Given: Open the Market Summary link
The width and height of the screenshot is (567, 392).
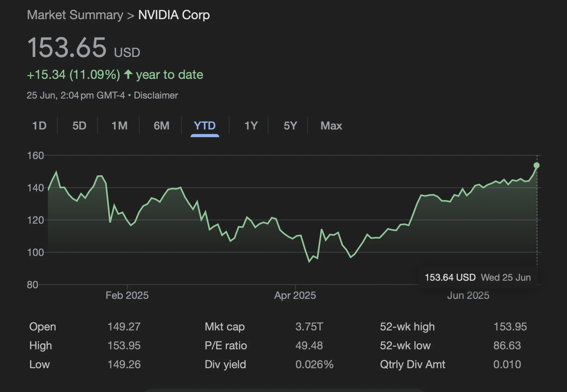Looking at the screenshot, I should 75,15.
